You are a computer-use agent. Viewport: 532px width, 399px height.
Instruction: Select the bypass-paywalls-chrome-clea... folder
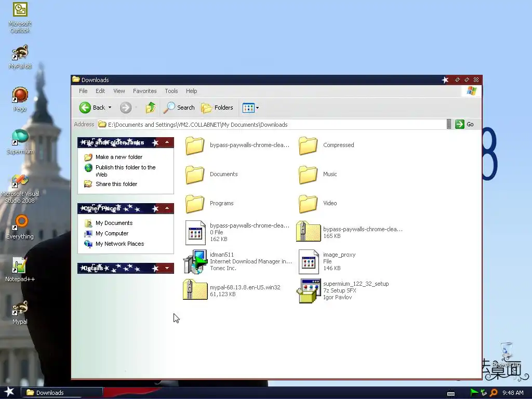237,145
